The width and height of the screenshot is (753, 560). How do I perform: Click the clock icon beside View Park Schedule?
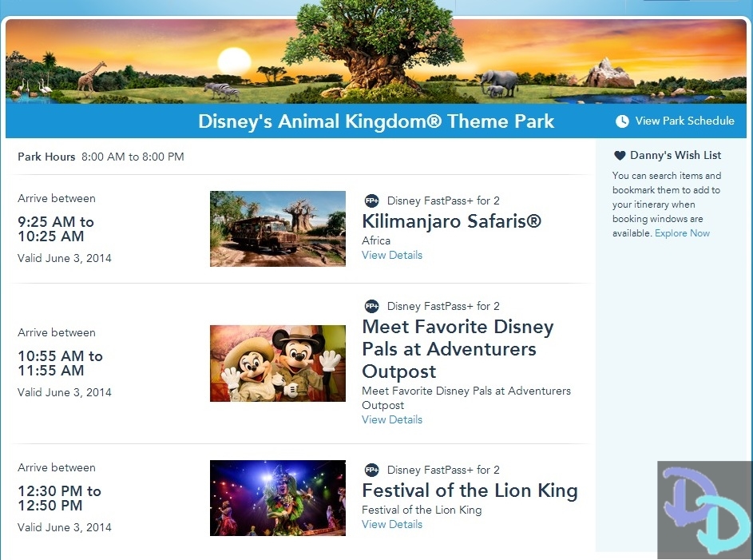click(x=622, y=121)
